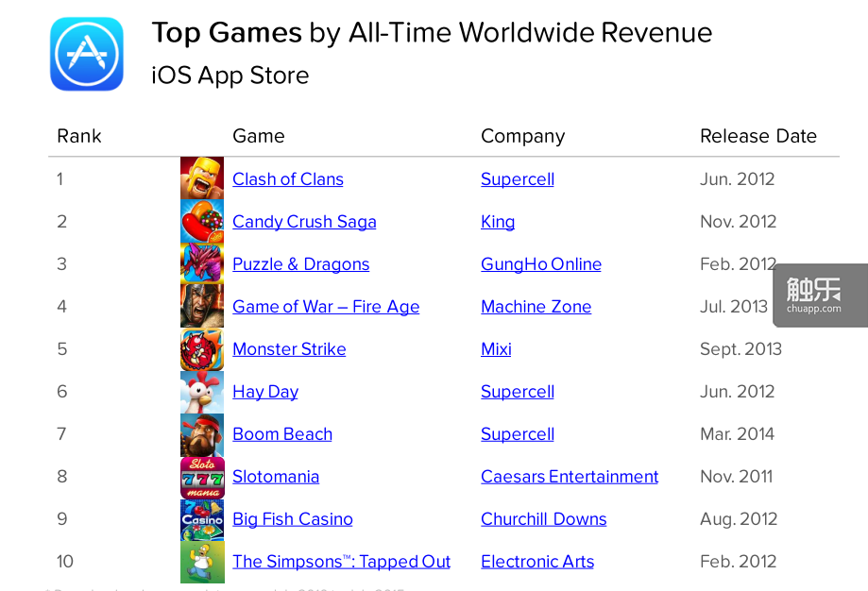The width and height of the screenshot is (868, 591).
Task: Click the Simpsons Tapped Out icon
Action: pyautogui.click(x=202, y=562)
